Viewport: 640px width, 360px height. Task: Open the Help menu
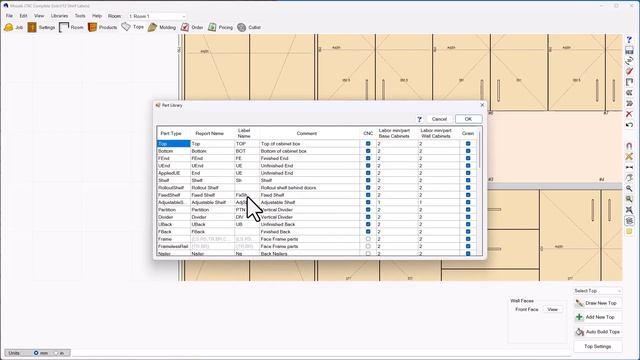point(97,16)
